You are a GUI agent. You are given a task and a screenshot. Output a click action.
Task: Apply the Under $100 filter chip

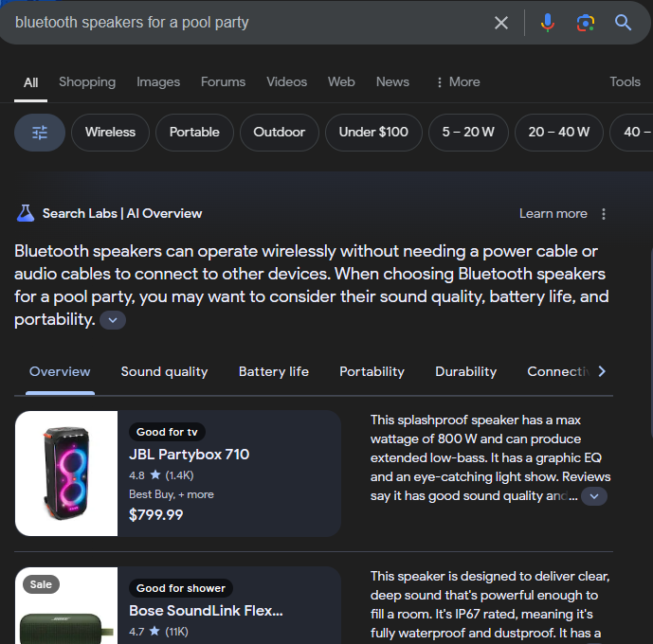click(373, 133)
